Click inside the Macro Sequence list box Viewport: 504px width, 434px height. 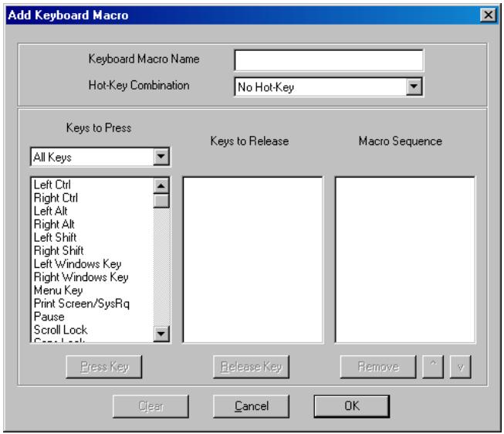[x=404, y=259]
